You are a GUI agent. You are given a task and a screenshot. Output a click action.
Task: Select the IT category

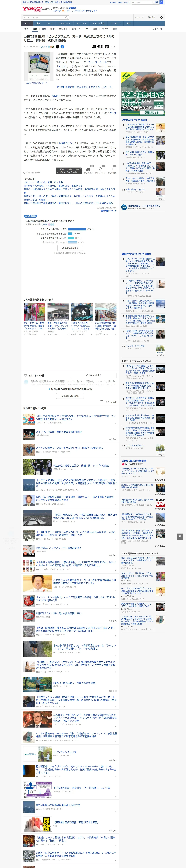tap(86, 29)
